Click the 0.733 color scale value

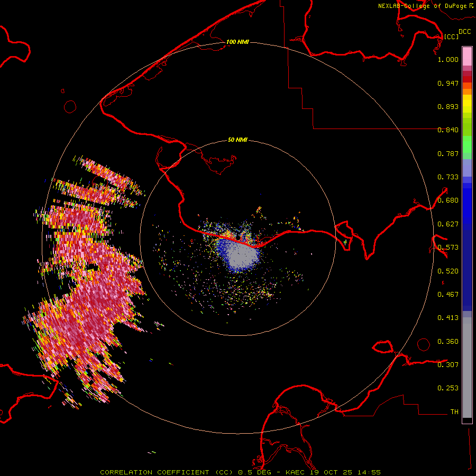(448, 177)
